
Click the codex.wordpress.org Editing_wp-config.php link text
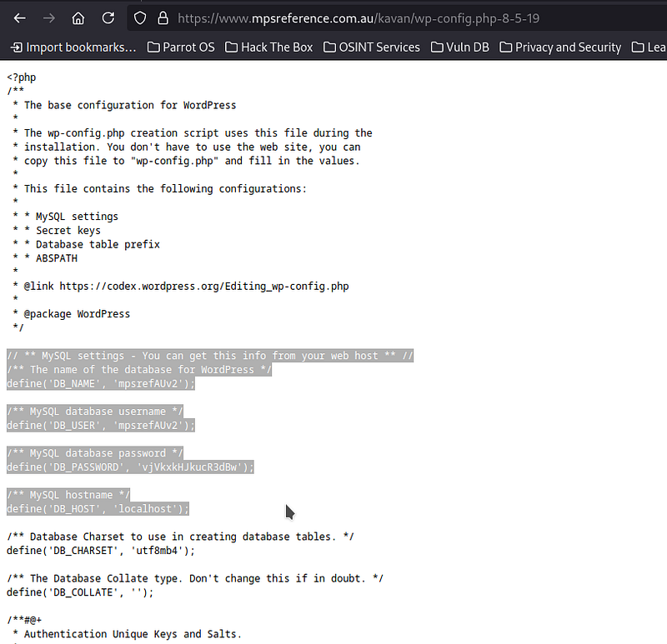tap(203, 287)
